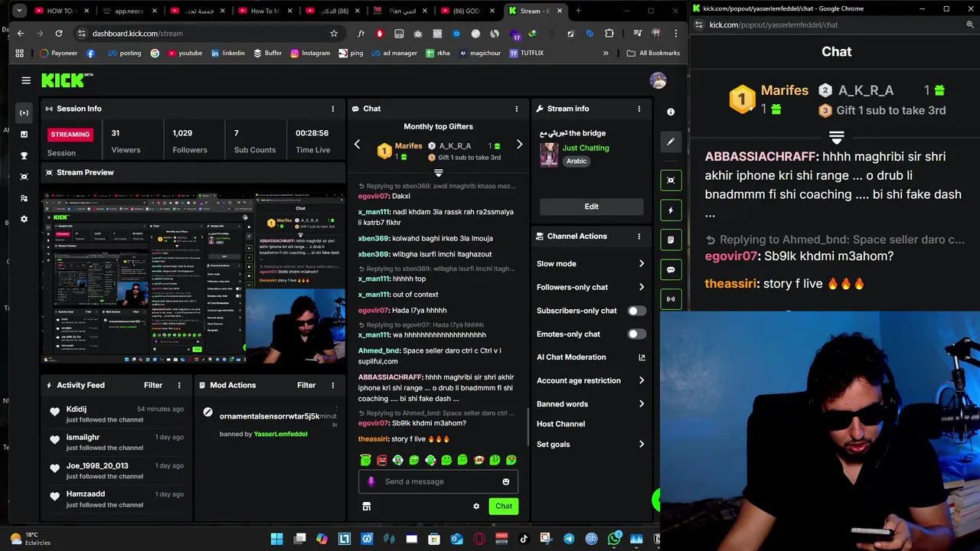Open the shop icon below message box

pyautogui.click(x=366, y=506)
